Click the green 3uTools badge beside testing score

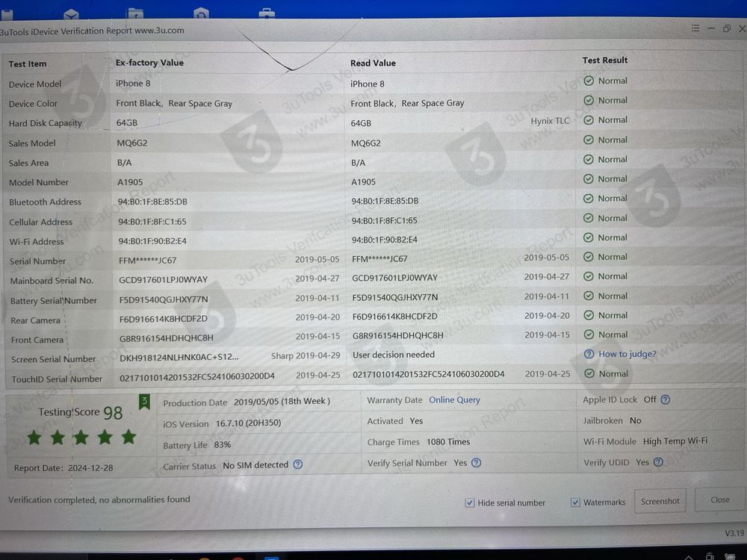tap(144, 402)
